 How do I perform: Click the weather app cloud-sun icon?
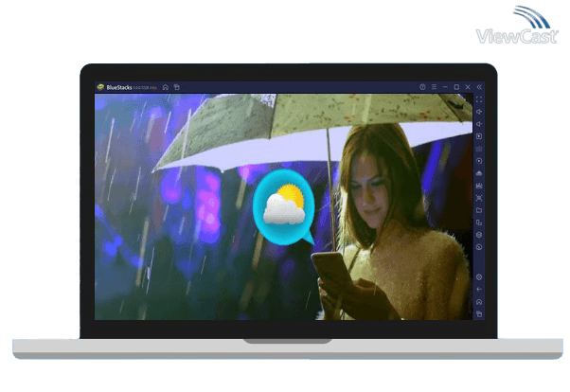click(282, 206)
